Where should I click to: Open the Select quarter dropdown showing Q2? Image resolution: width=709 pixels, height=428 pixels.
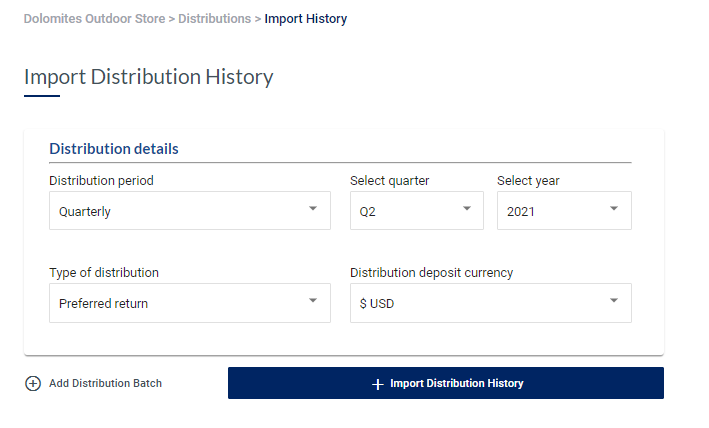pos(416,211)
